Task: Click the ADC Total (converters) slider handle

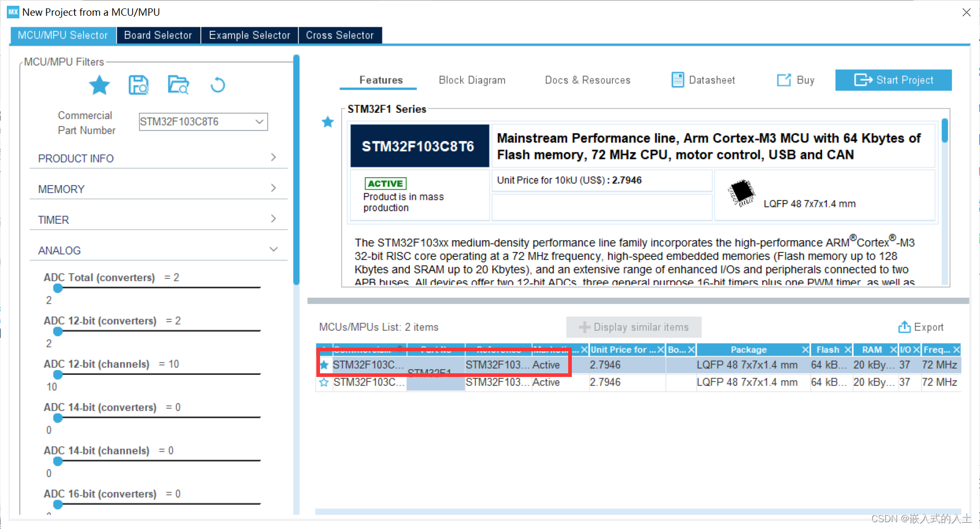Action: 58,288
